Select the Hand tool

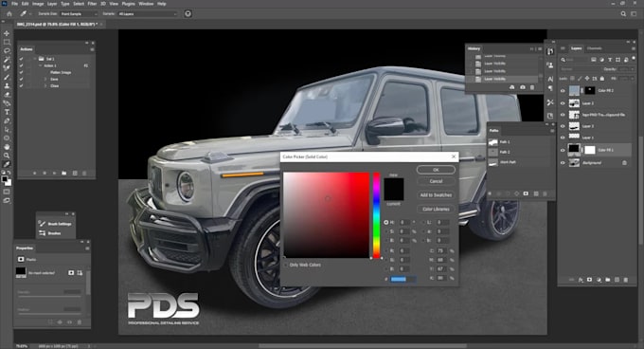(7, 147)
